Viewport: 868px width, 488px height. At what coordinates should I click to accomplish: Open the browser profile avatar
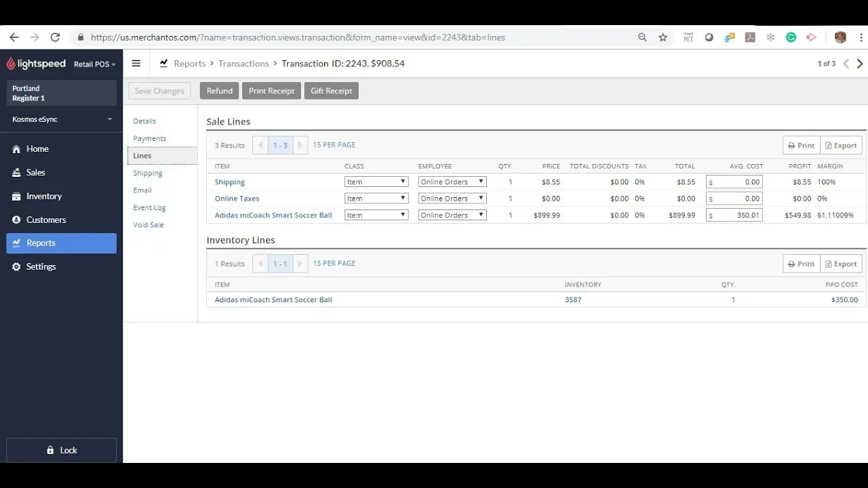coord(840,37)
